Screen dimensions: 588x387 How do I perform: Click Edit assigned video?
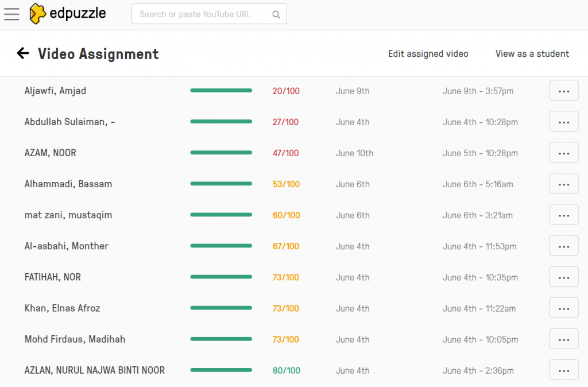pyautogui.click(x=428, y=54)
